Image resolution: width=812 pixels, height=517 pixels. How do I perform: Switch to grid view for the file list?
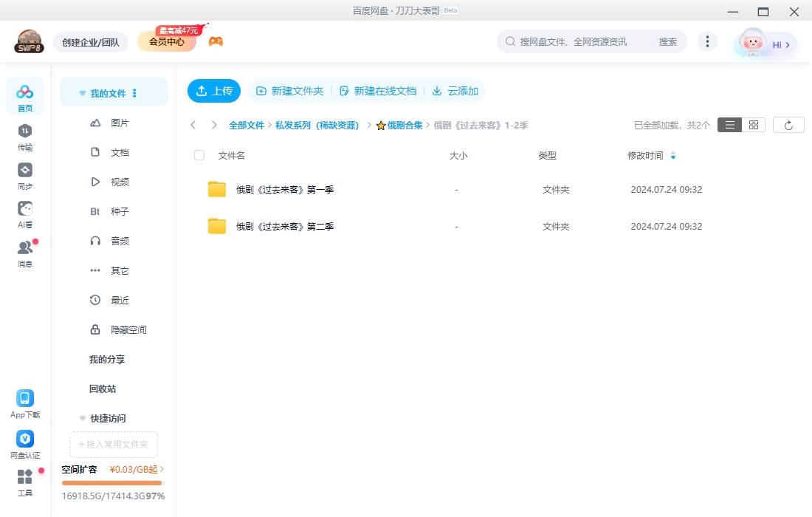[x=752, y=125]
